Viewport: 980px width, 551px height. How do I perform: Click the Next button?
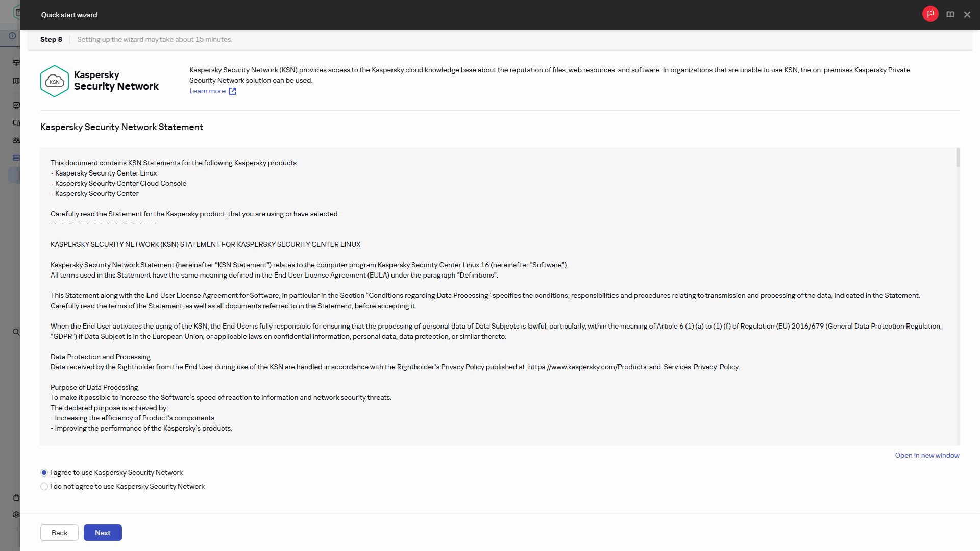103,533
